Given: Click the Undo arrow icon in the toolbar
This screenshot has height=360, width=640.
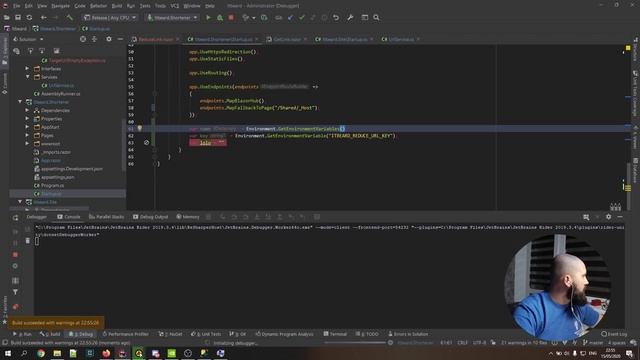Looking at the screenshot, I should (x=336, y=18).
